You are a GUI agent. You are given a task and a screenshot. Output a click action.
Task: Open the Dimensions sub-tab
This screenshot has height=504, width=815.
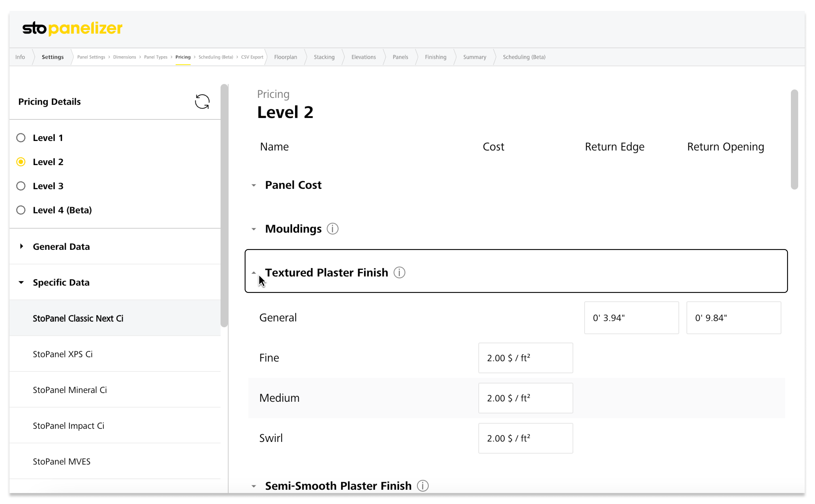click(125, 57)
